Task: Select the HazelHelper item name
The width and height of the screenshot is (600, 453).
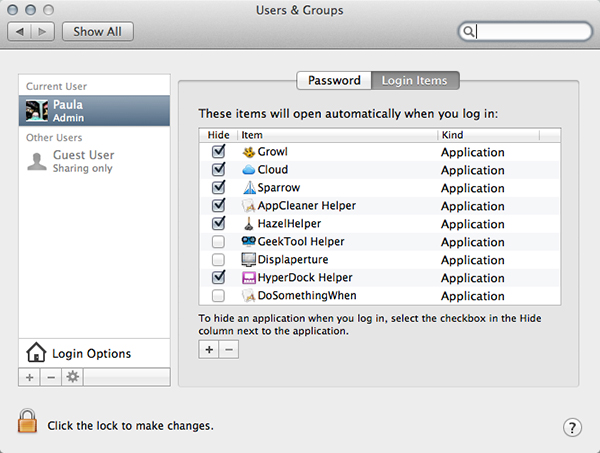Action: (x=289, y=223)
